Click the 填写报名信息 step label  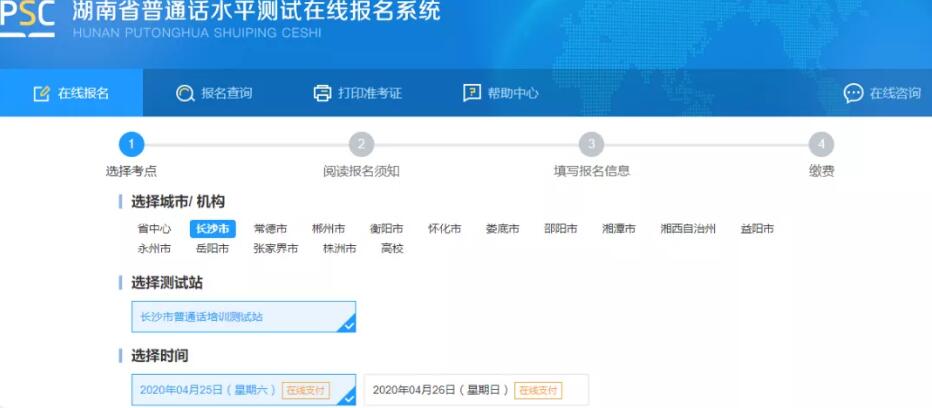pos(591,171)
